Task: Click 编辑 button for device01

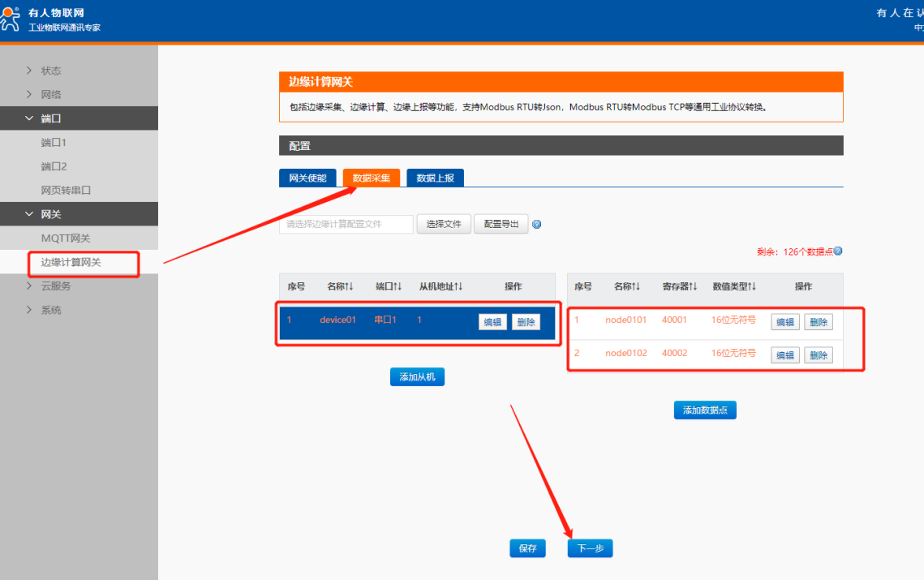Action: 492,322
